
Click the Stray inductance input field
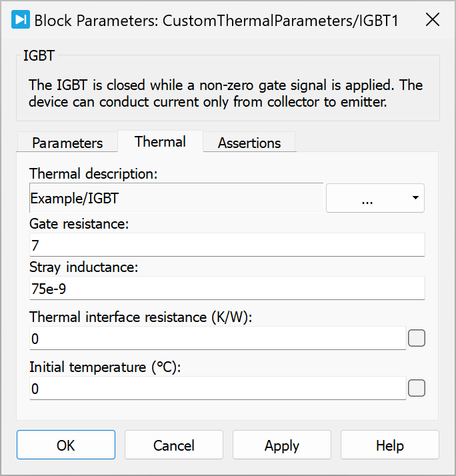click(x=227, y=289)
